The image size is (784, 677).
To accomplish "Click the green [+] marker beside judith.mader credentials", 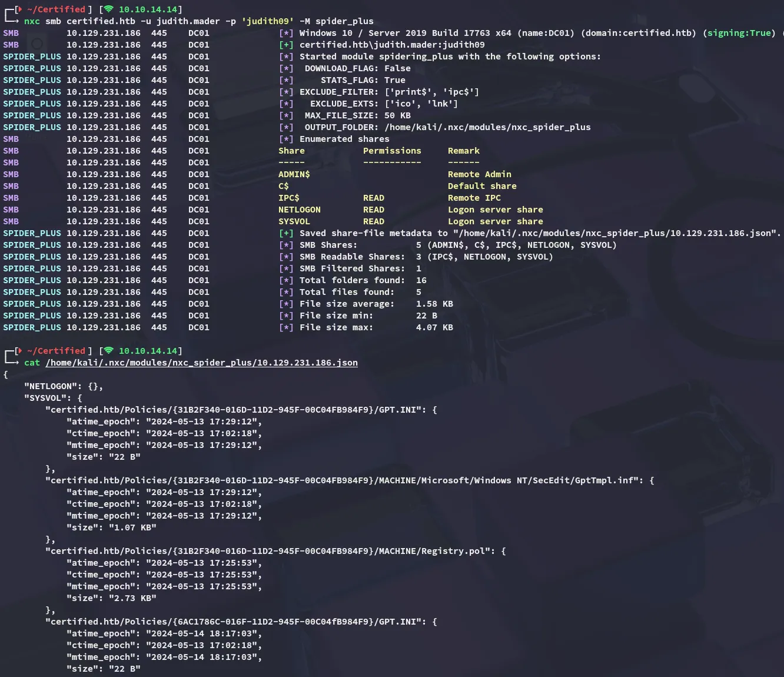I will (x=286, y=45).
